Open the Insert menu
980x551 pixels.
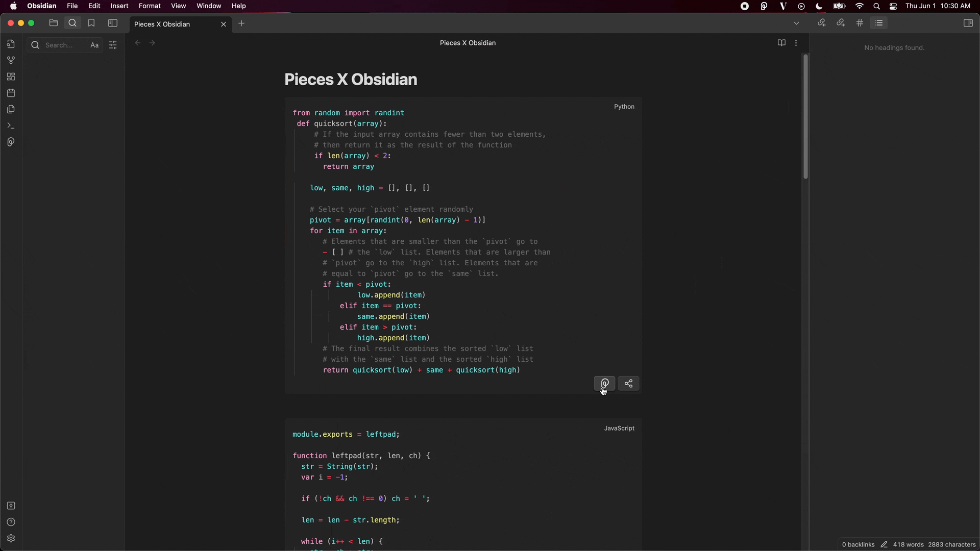click(x=119, y=6)
